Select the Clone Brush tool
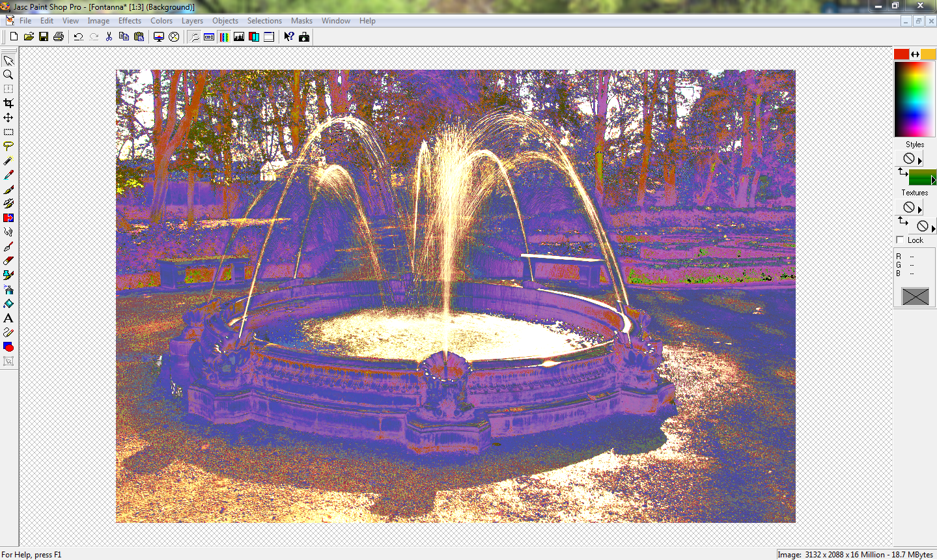The image size is (937, 560). (x=8, y=204)
